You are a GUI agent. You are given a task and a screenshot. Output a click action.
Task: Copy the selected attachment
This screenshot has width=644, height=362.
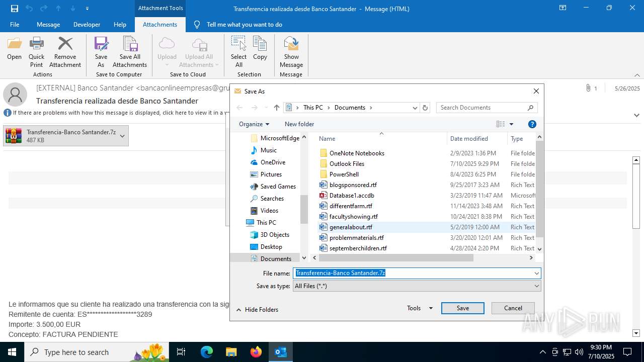[260, 49]
